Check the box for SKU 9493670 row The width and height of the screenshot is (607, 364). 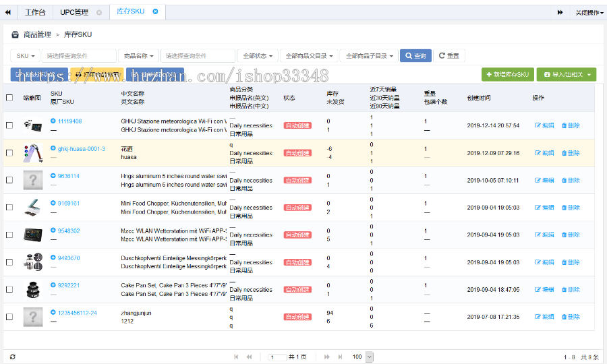pos(9,262)
